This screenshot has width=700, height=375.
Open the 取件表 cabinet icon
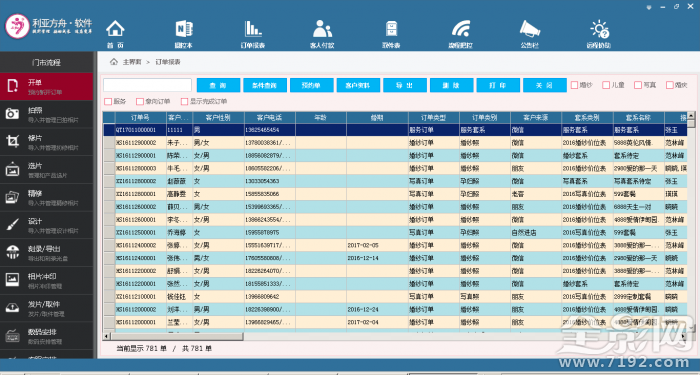[392, 29]
